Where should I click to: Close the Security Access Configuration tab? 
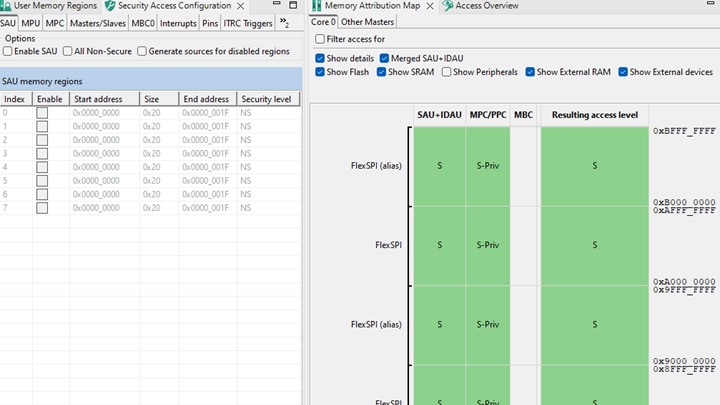coord(241,6)
